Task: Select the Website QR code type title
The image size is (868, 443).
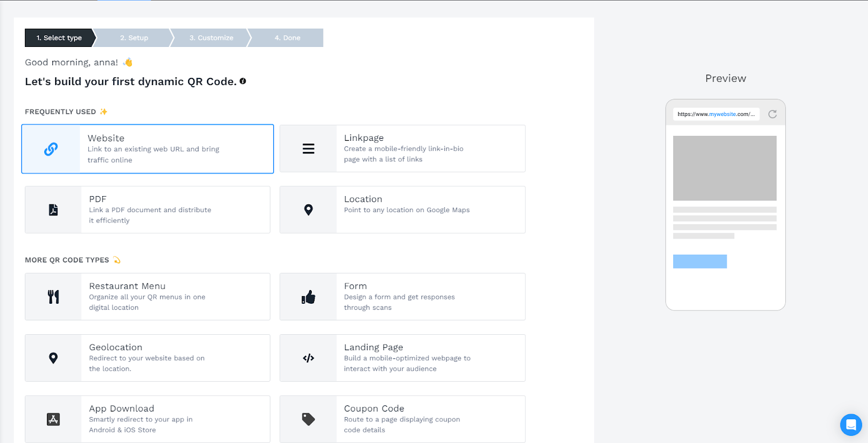Action: [x=106, y=138]
